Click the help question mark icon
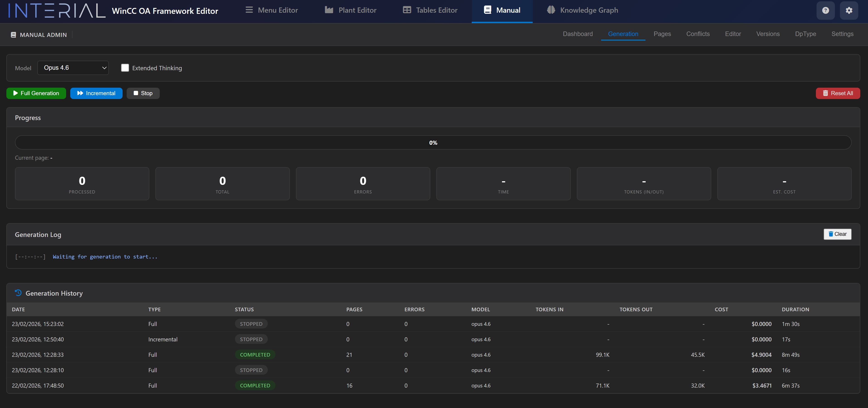The image size is (868, 408). 825,10
